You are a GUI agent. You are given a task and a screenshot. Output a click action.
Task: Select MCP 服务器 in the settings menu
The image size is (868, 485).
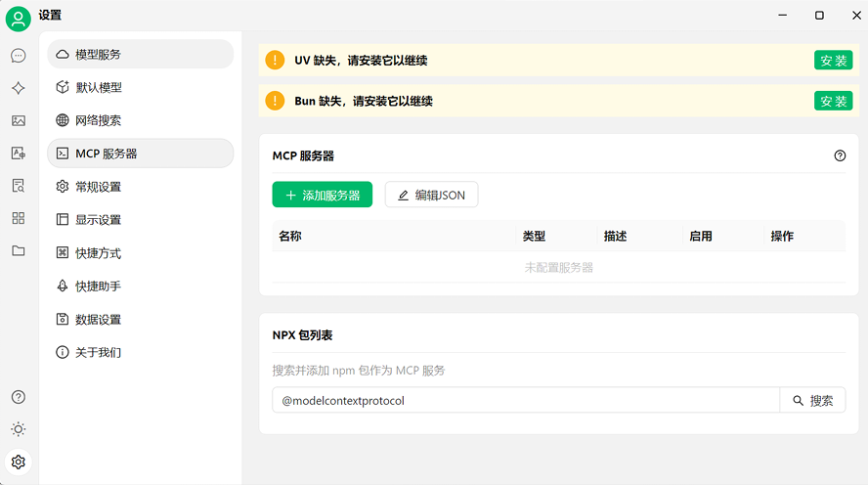tap(141, 154)
